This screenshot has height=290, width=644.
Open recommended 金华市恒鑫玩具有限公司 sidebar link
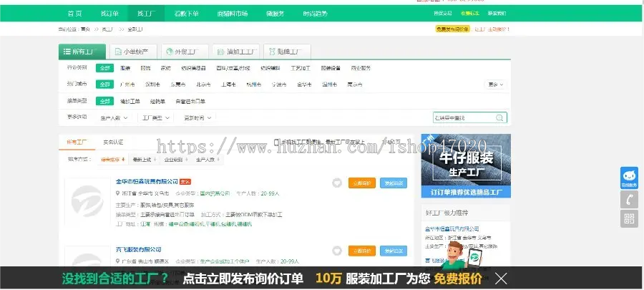tap(452, 229)
